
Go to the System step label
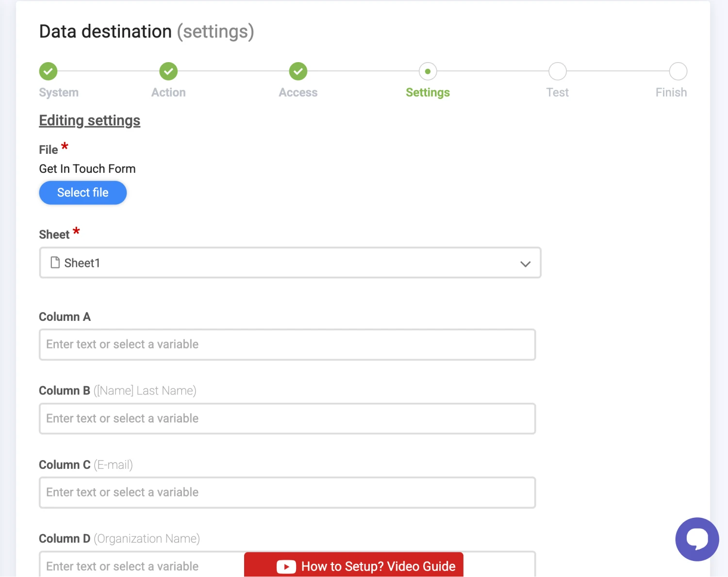click(59, 92)
